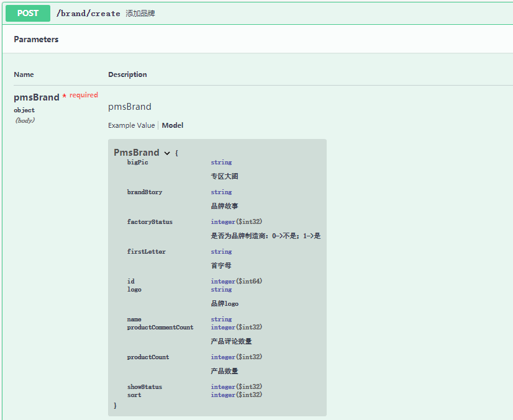
Task: Click the Name column header
Action: [x=24, y=74]
